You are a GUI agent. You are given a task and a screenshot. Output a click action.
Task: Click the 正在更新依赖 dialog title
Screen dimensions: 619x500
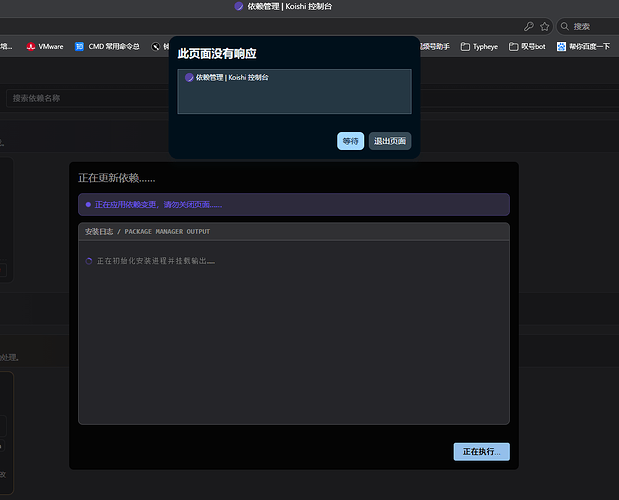tap(116, 178)
